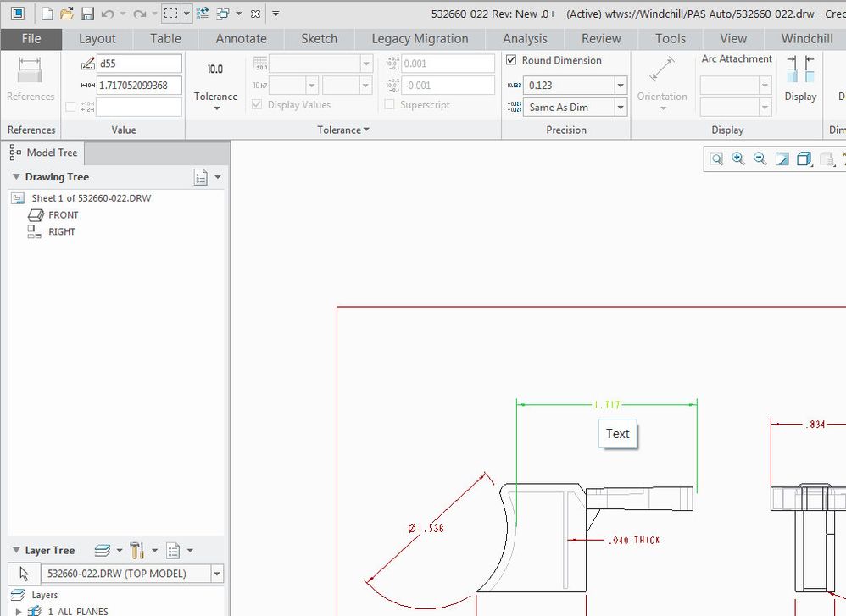
Task: Click the Zoom In magnifier icon
Action: click(x=738, y=158)
